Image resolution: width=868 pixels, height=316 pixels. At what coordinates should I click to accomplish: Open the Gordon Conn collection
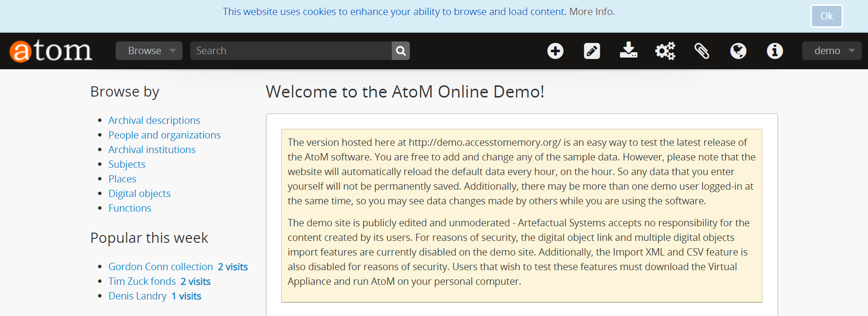pos(161,267)
